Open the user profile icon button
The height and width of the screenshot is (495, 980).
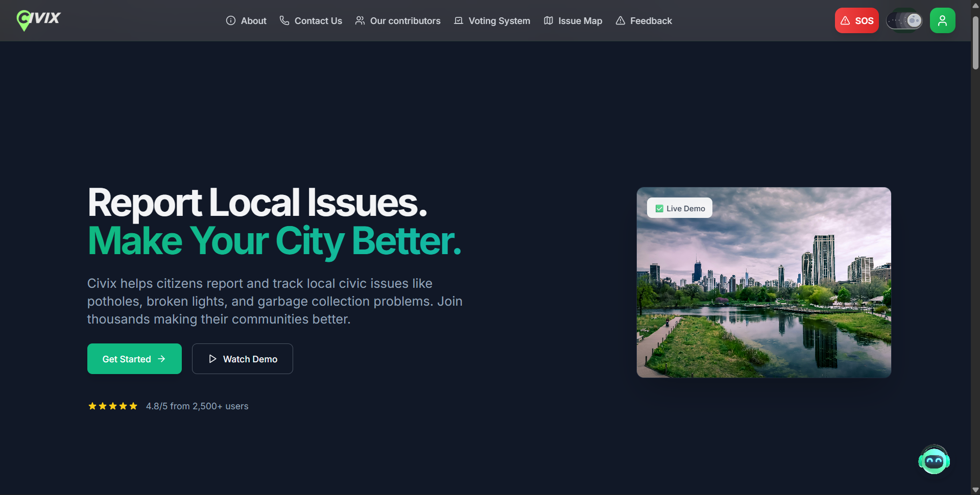point(942,20)
